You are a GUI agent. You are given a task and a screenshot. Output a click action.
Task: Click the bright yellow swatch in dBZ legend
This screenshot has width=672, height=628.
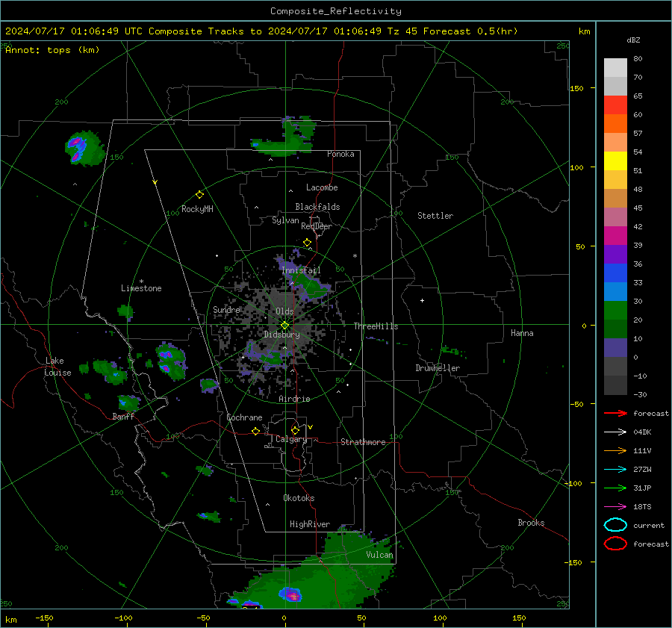pos(615,161)
